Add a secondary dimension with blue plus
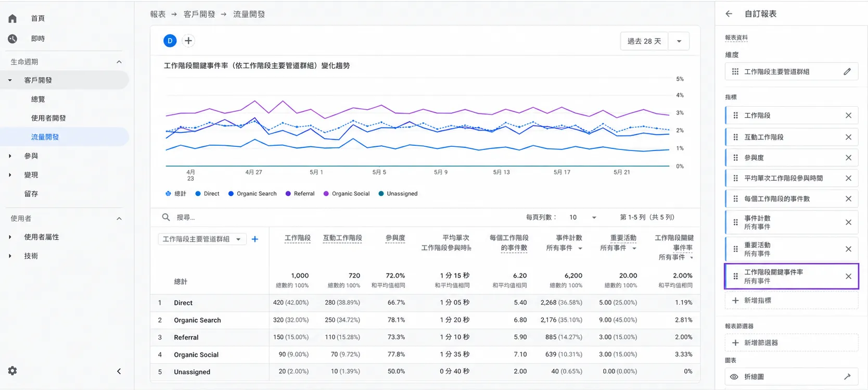This screenshot has width=868, height=390. tap(255, 239)
